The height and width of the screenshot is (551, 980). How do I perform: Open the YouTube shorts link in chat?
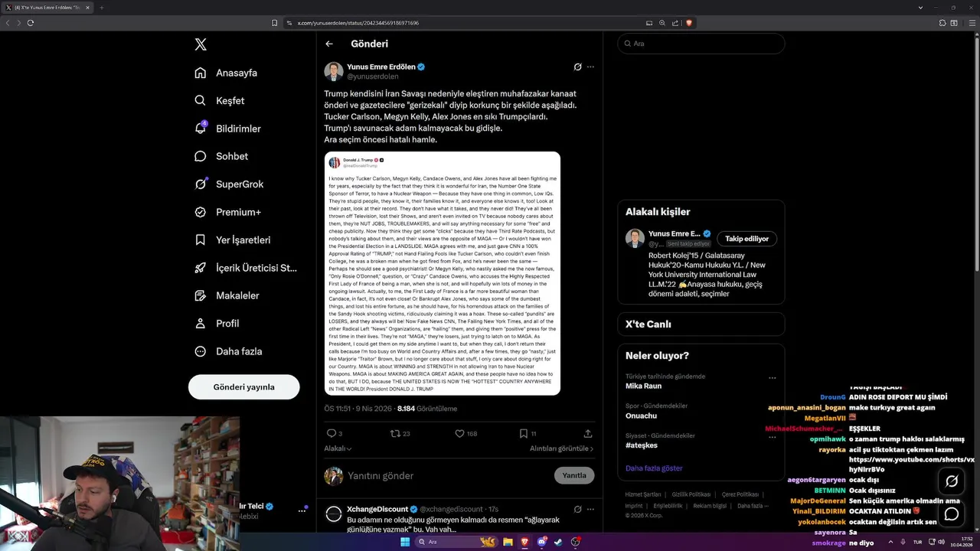pyautogui.click(x=912, y=465)
